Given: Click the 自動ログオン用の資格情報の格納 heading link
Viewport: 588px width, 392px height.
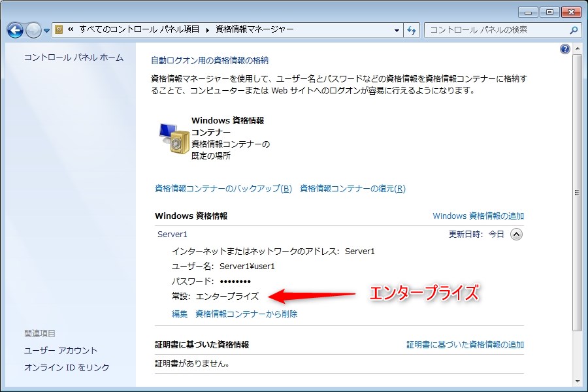Looking at the screenshot, I should tap(210, 60).
